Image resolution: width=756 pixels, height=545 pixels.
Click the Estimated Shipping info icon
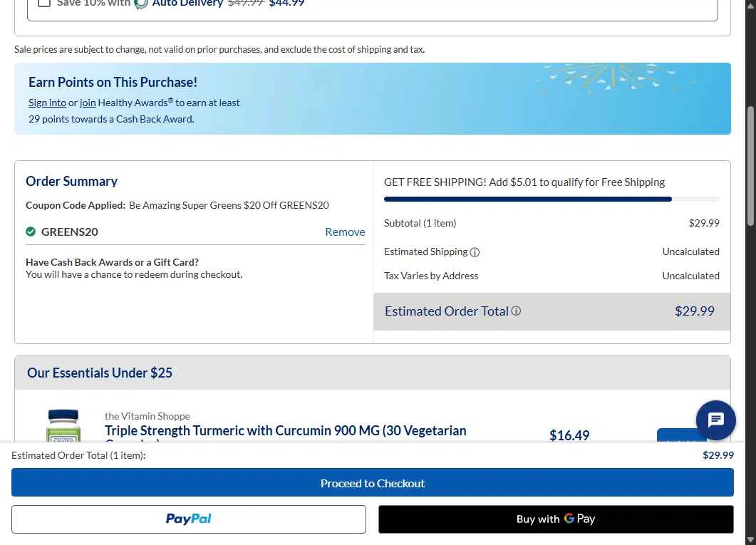pos(475,252)
